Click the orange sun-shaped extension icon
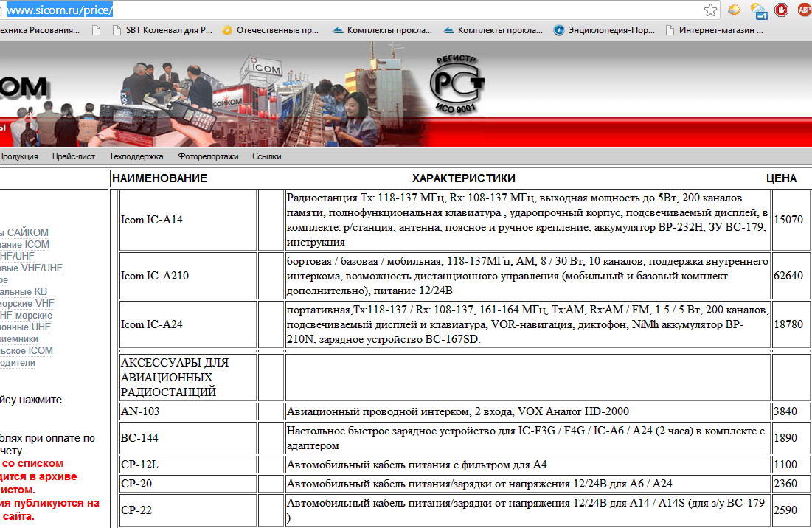The image size is (812, 528). point(734,10)
